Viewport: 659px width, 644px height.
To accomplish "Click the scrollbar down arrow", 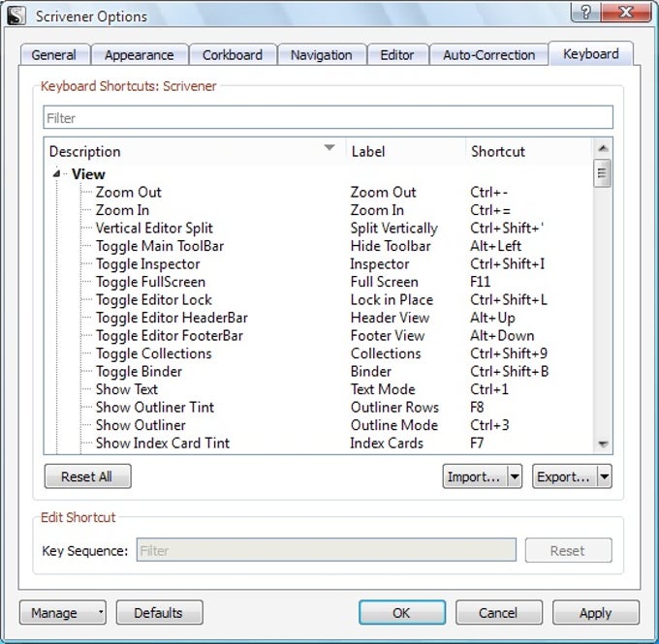I will [603, 445].
